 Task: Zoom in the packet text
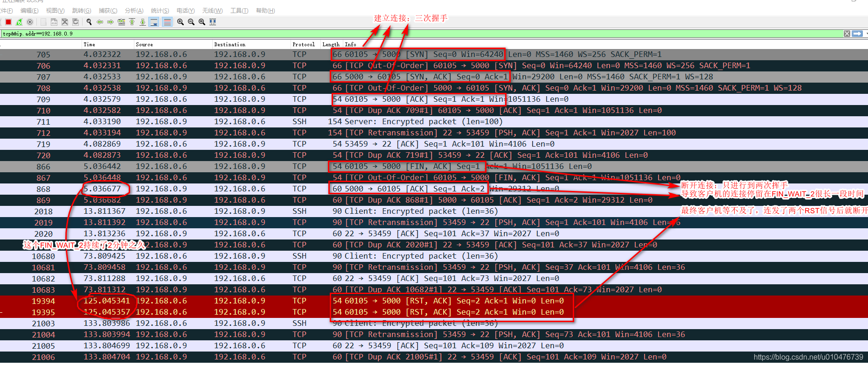point(181,22)
